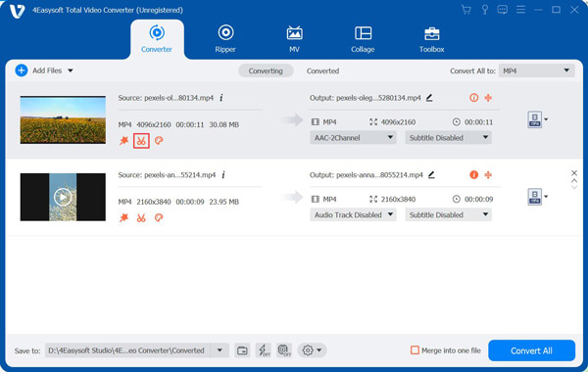Play the second video thumbnail
The height and width of the screenshot is (372, 588).
click(x=63, y=197)
